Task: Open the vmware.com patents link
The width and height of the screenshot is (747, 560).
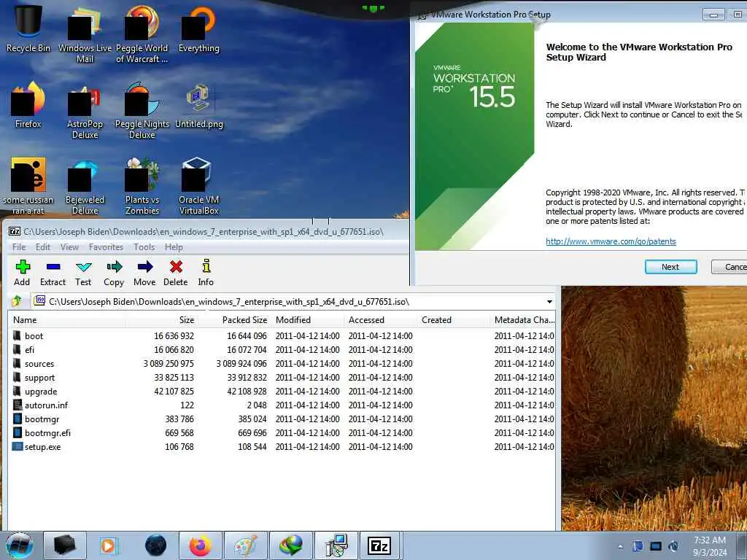Action: pos(611,241)
